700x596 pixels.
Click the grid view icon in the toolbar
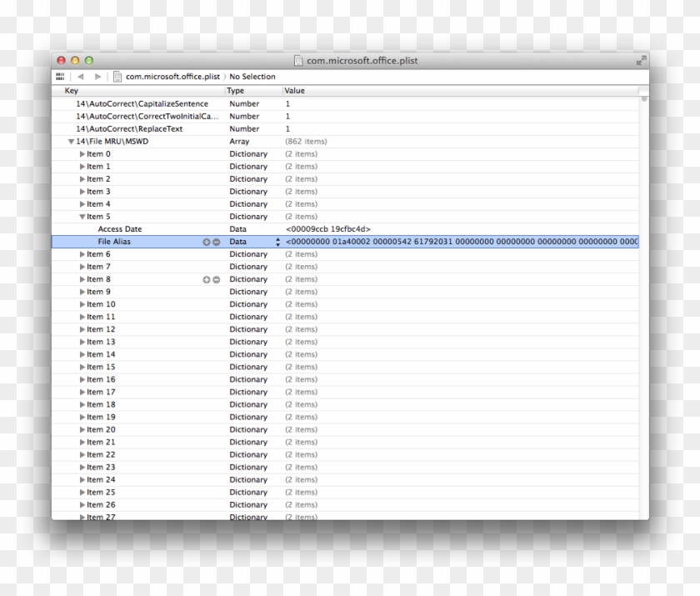(59, 76)
